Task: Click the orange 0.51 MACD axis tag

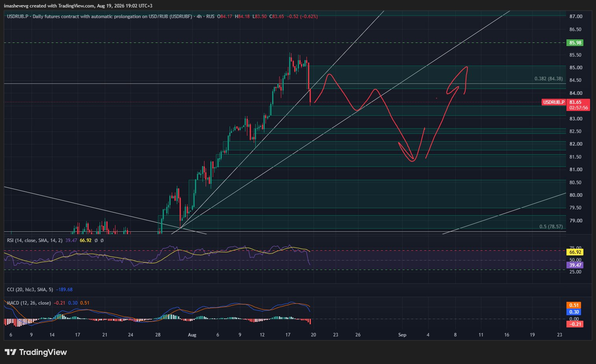Action: (x=575, y=305)
